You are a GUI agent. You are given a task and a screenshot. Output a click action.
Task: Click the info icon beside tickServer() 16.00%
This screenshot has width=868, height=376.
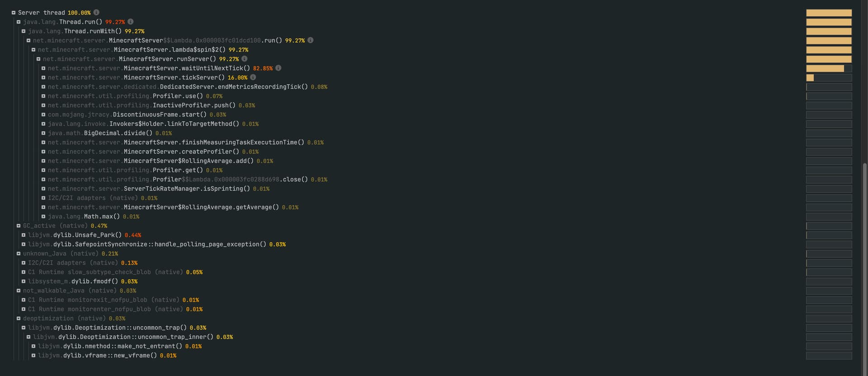click(x=253, y=77)
